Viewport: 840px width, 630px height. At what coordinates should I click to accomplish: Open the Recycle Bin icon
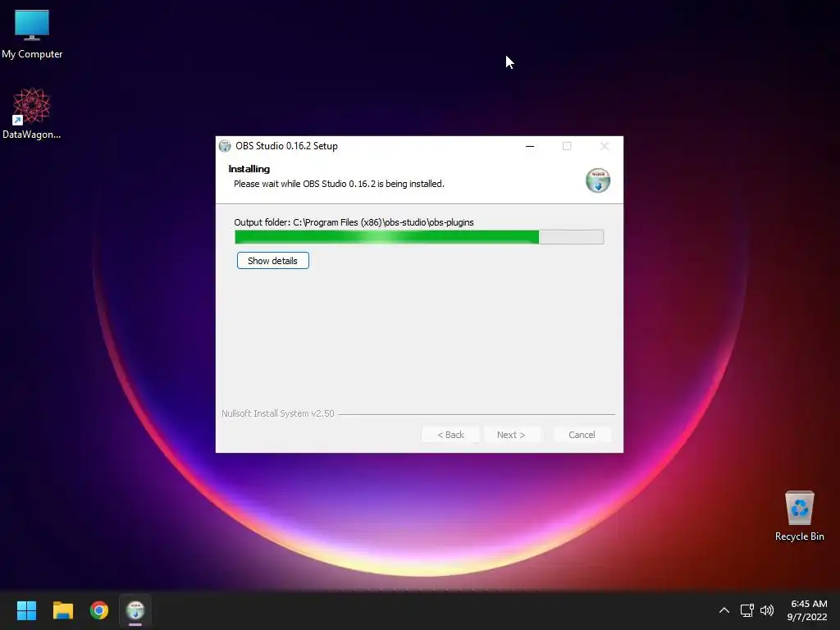pyautogui.click(x=799, y=515)
